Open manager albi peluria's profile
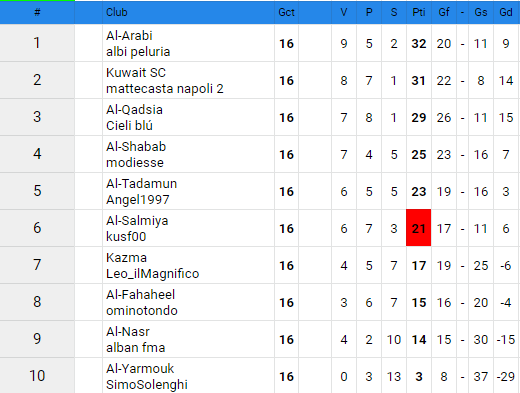The width and height of the screenshot is (520, 393). 138,52
